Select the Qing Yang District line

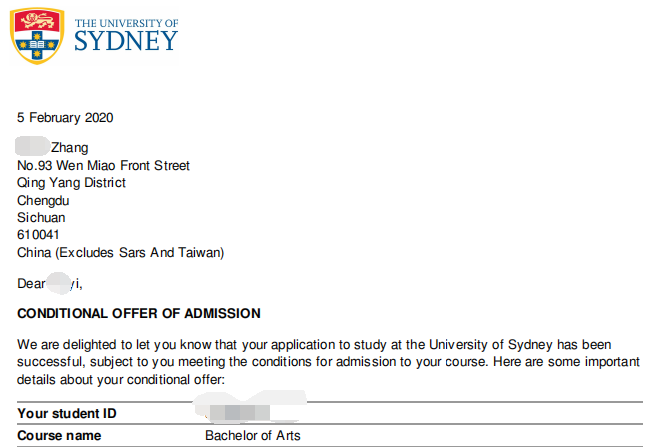[x=72, y=183]
